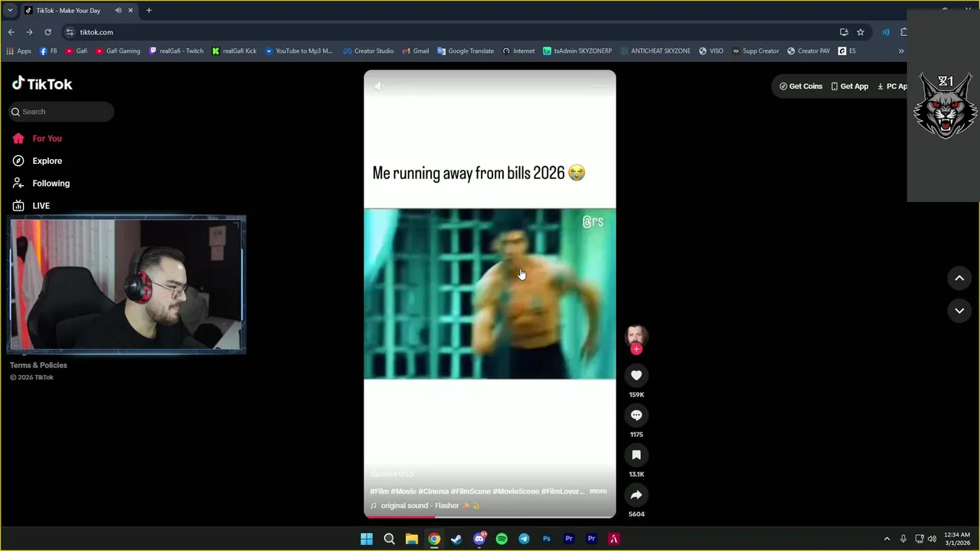
Task: Follow the creator with the red plus
Action: click(636, 349)
